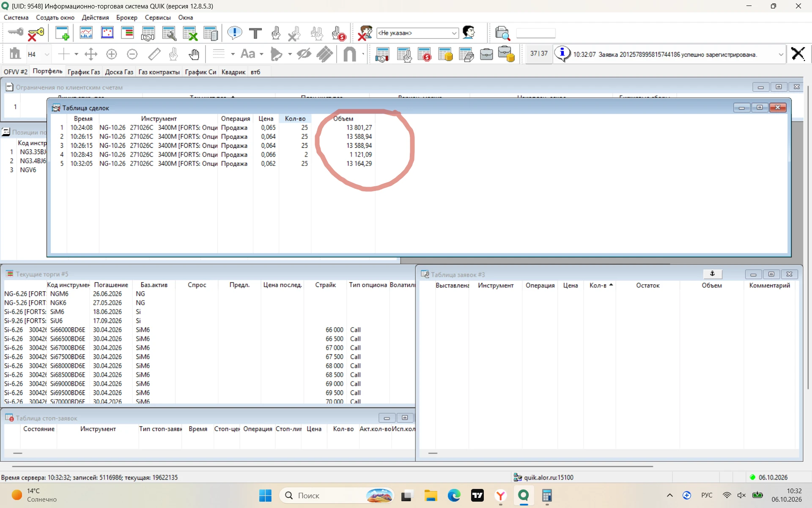The width and height of the screenshot is (812, 508).
Task: Click the table settings wrench icon
Action: point(169,33)
